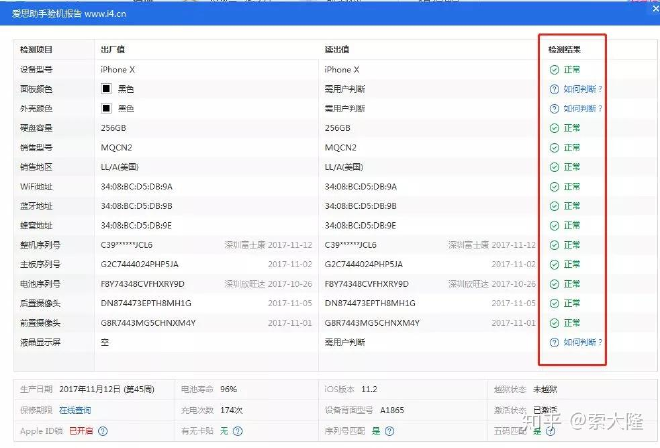Click production date 2017年11月12日 (第45周)
This screenshot has height=448, width=660.
(x=106, y=389)
